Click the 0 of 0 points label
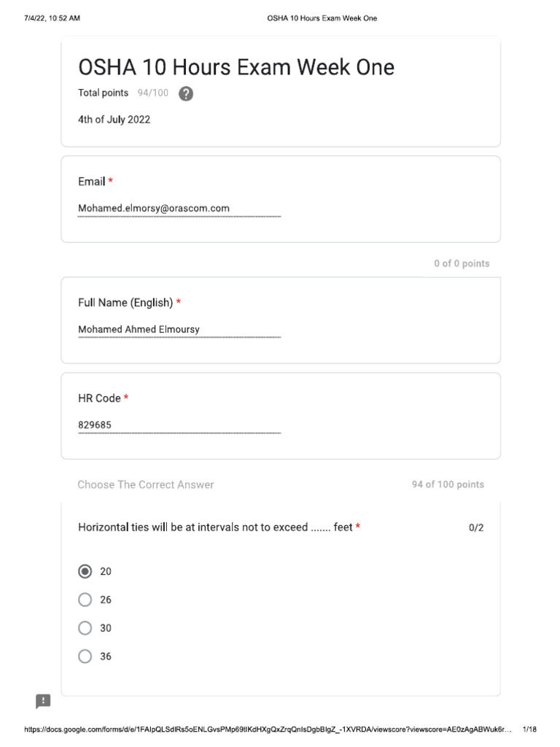Viewport: 560px width, 747px height. (x=462, y=263)
